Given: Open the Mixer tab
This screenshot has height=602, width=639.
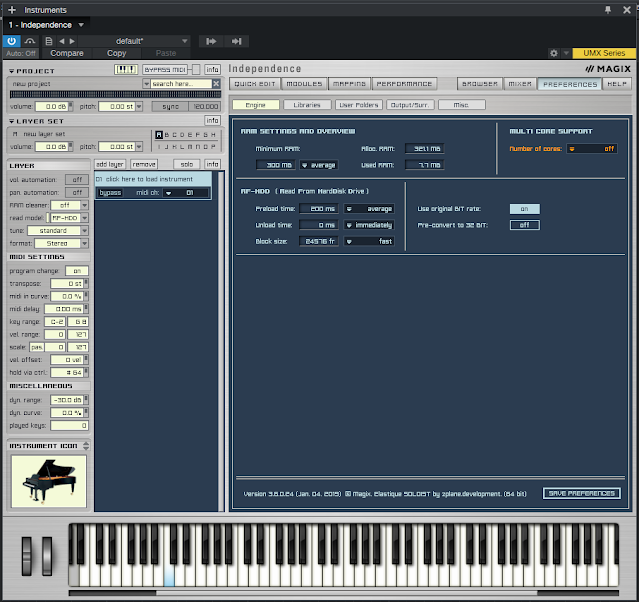Looking at the screenshot, I should point(520,84).
